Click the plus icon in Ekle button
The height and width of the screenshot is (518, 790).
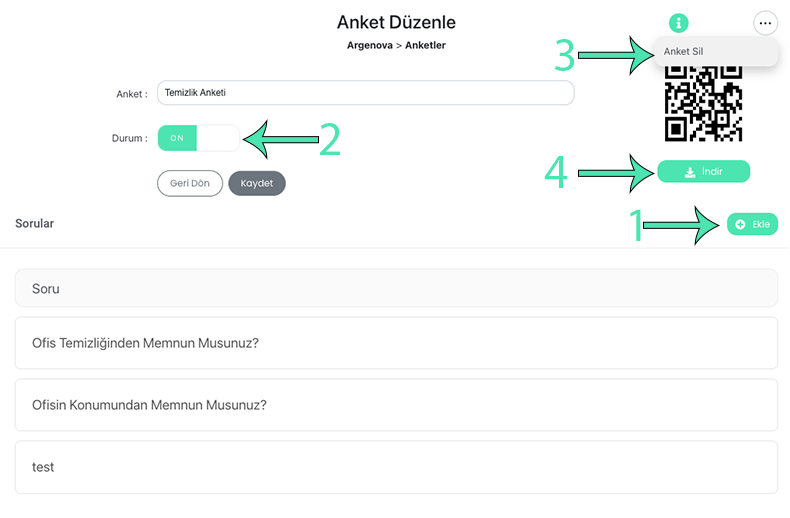tap(740, 225)
